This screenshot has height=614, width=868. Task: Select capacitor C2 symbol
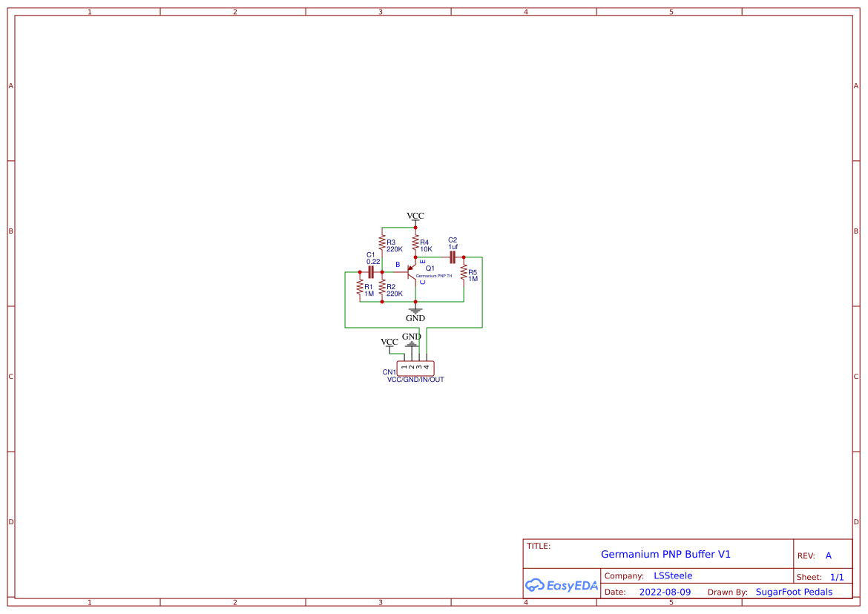453,257
